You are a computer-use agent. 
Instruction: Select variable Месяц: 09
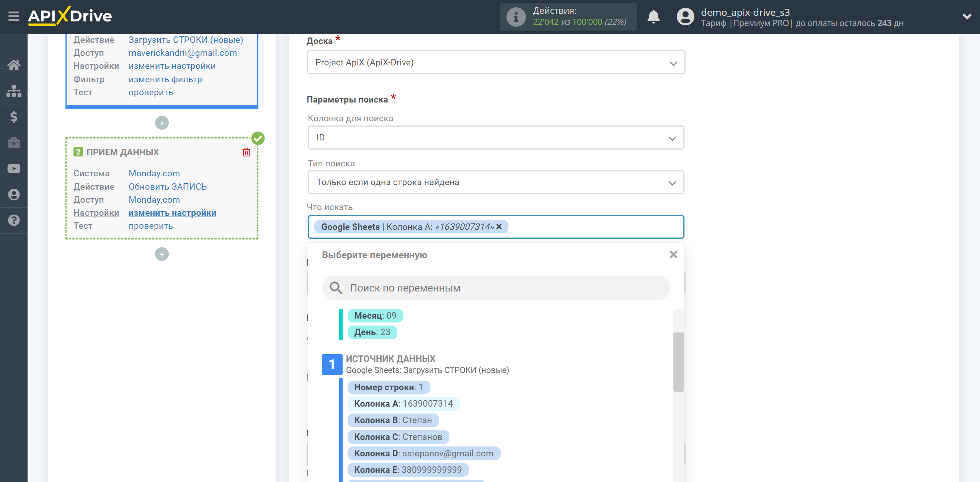point(375,316)
